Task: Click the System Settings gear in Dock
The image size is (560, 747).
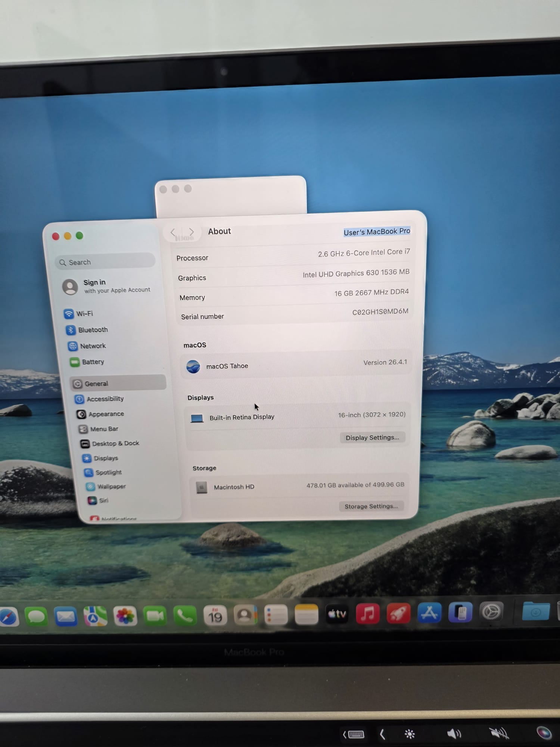Action: 491,612
